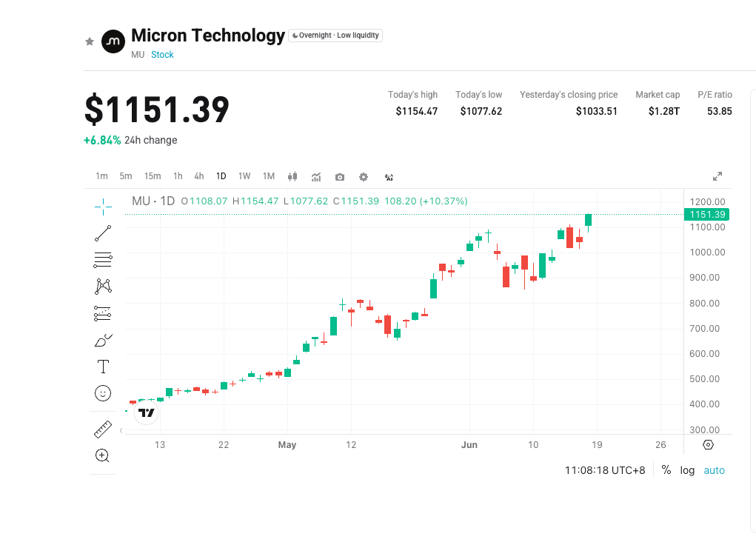Select the XABCD pattern tool
756x545 pixels.
(103, 287)
